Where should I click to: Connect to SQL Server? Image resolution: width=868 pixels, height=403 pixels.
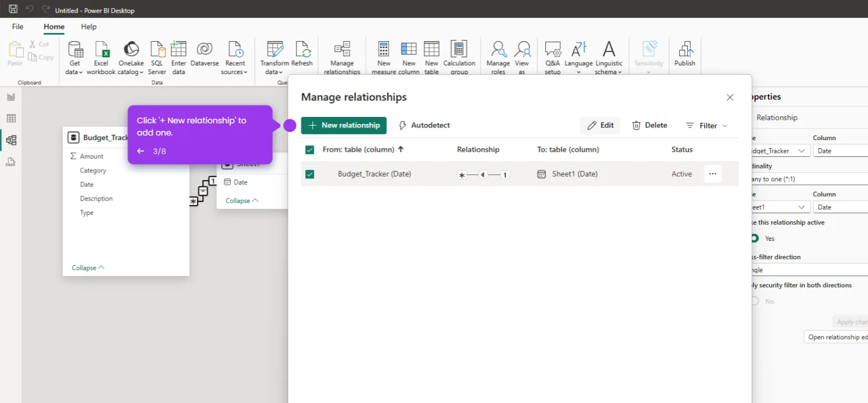(x=157, y=58)
